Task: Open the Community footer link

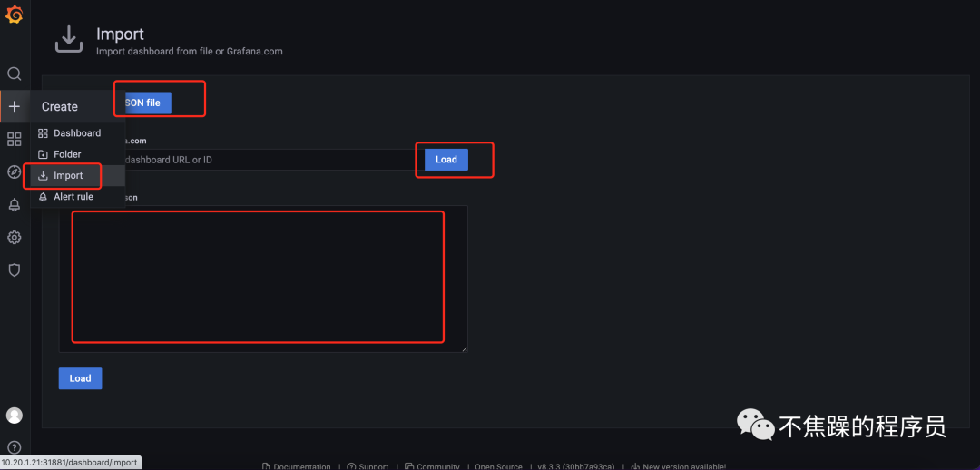Action: [432, 467]
